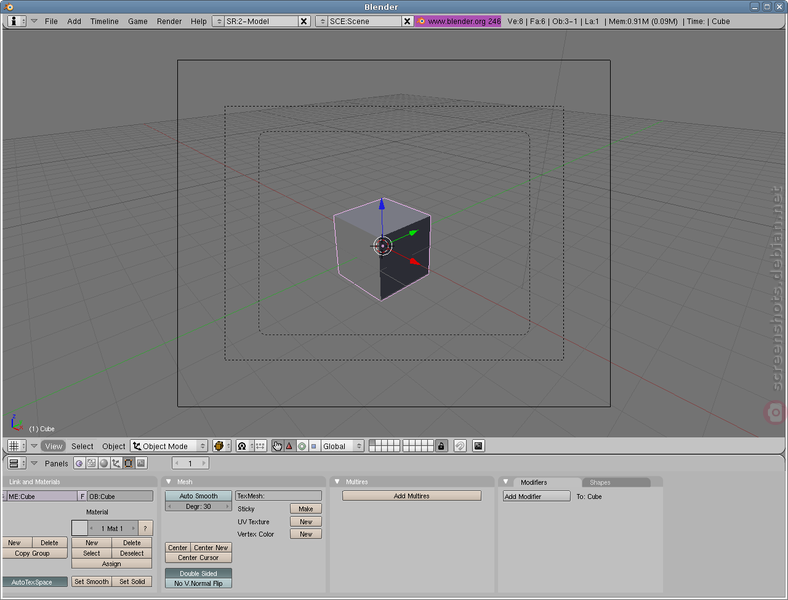Click Set Smooth button
This screenshot has height=600, width=788.
91,582
